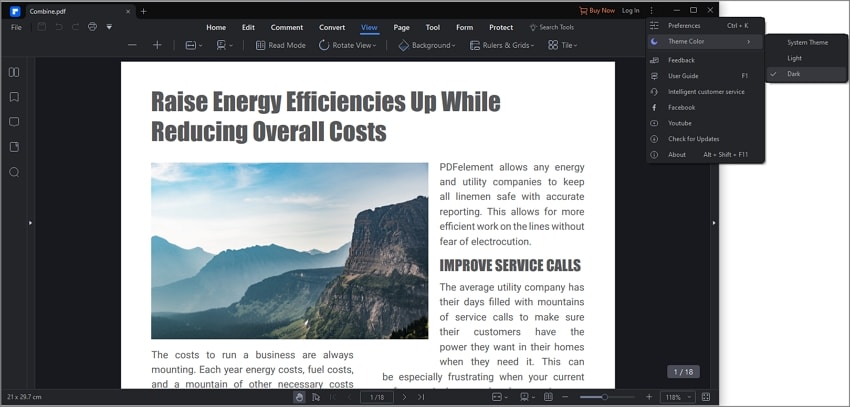Click the zoom slider handle
The image size is (850, 407).
pyautogui.click(x=604, y=397)
